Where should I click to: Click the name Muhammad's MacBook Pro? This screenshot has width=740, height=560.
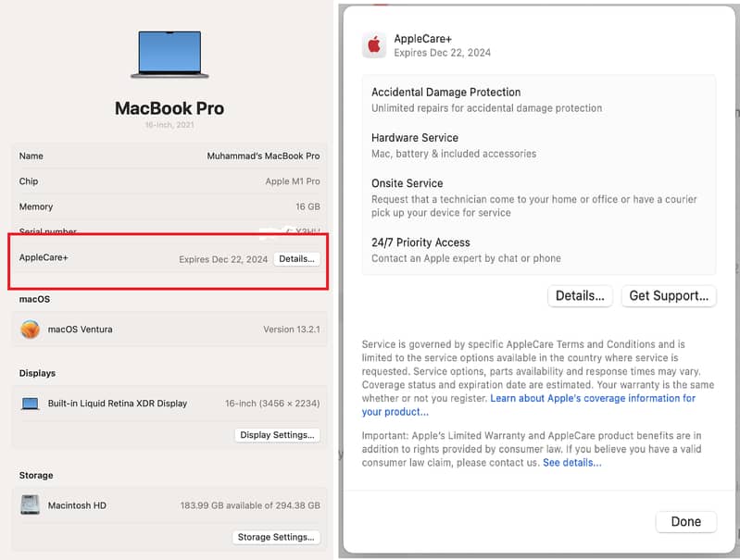click(x=263, y=156)
